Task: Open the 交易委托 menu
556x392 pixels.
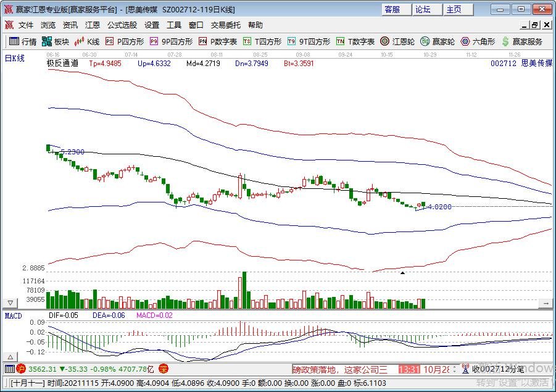Action: coord(226,25)
